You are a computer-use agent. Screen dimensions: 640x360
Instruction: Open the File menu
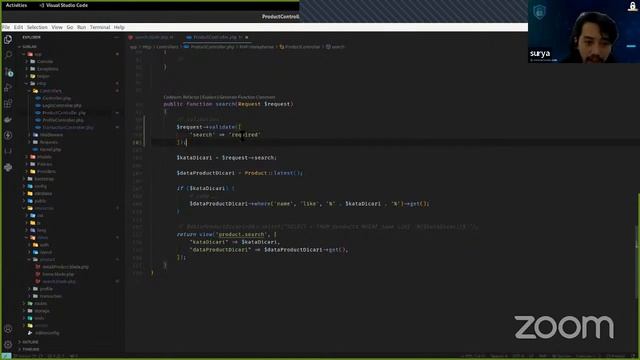[6, 27]
